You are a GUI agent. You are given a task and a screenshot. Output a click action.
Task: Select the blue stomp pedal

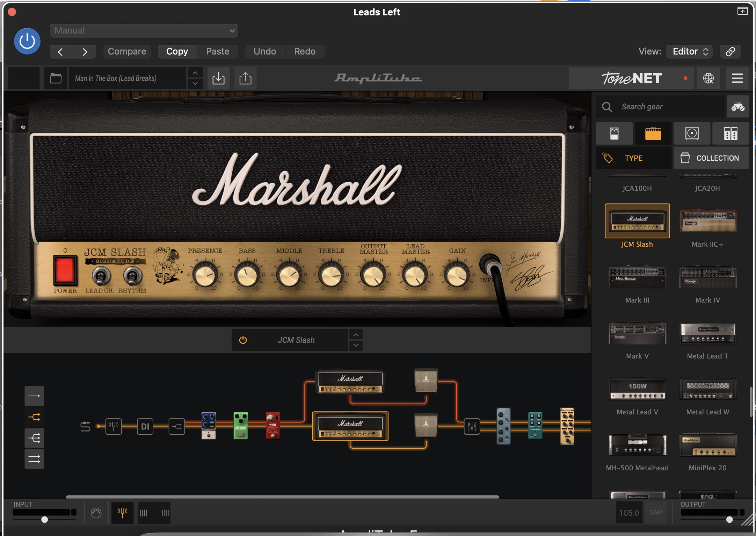[x=209, y=426]
